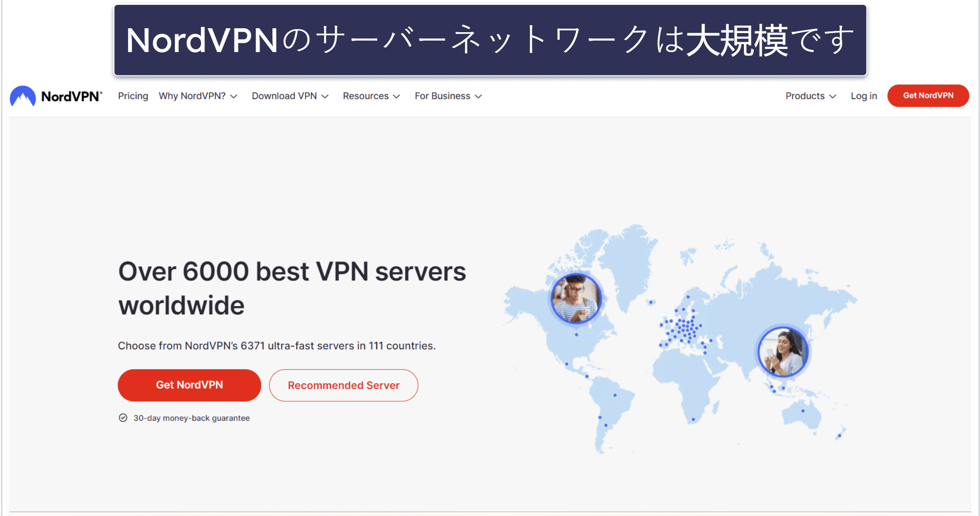Click the Australia server dot on the map
Screen dimensions: 980x516
(x=803, y=411)
